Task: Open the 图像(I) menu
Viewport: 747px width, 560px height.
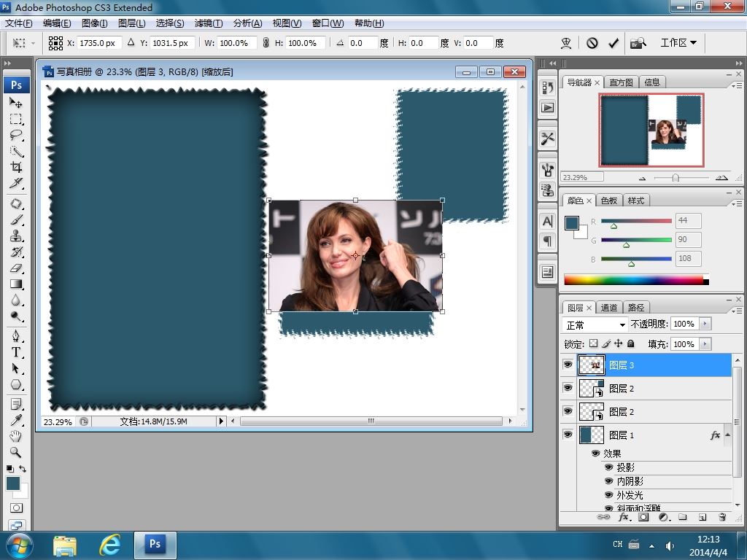Action: 94,23
